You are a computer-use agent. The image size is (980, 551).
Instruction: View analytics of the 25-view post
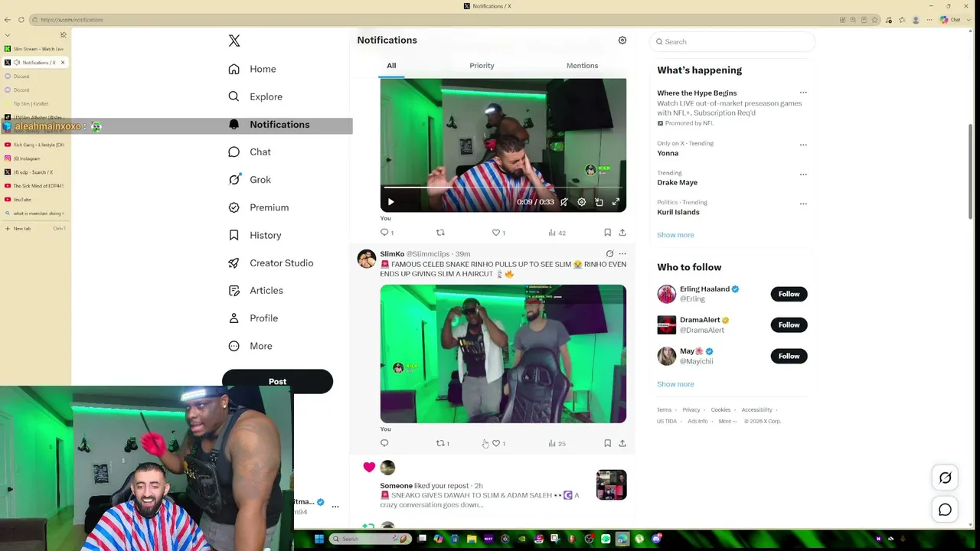[557, 443]
